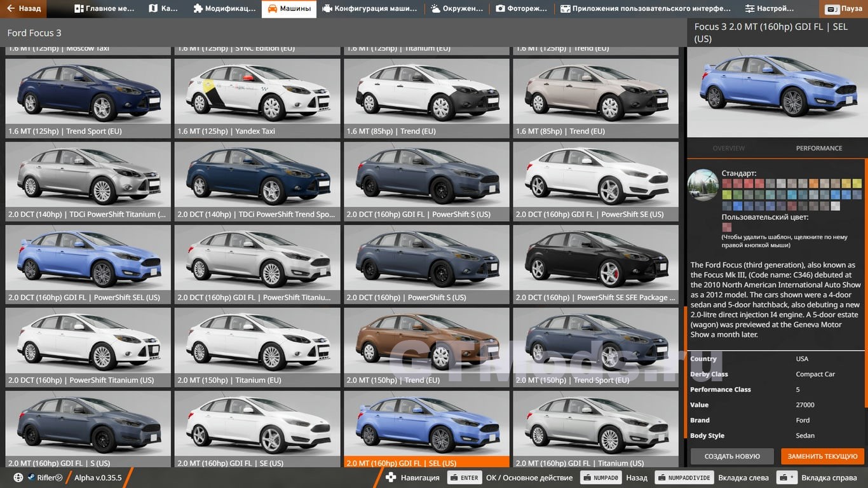
Task: Select the 1.6 MT (125hp) Yandex Taxi car
Action: click(257, 99)
